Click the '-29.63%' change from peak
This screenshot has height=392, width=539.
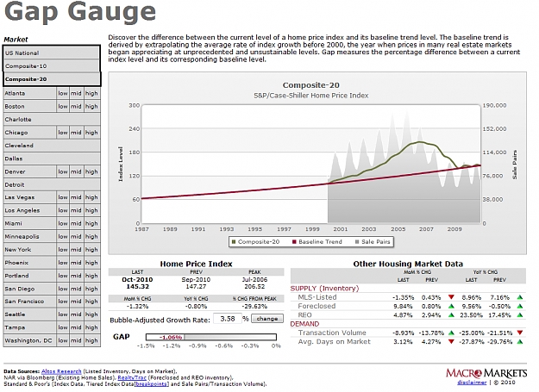(x=254, y=307)
